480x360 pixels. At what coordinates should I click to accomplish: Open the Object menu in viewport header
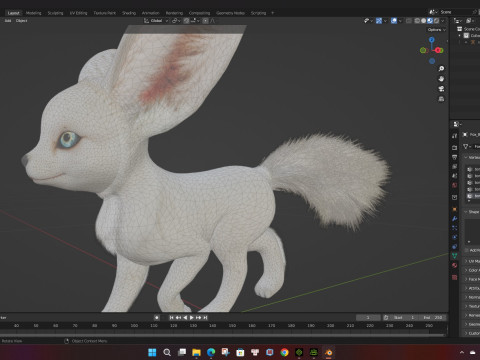21,21
